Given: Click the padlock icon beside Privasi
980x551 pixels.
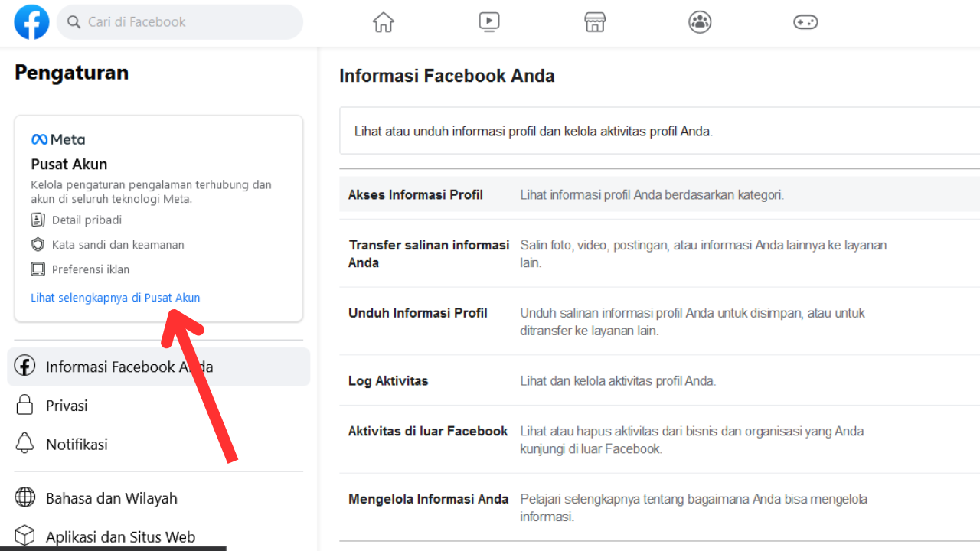Looking at the screenshot, I should point(25,405).
